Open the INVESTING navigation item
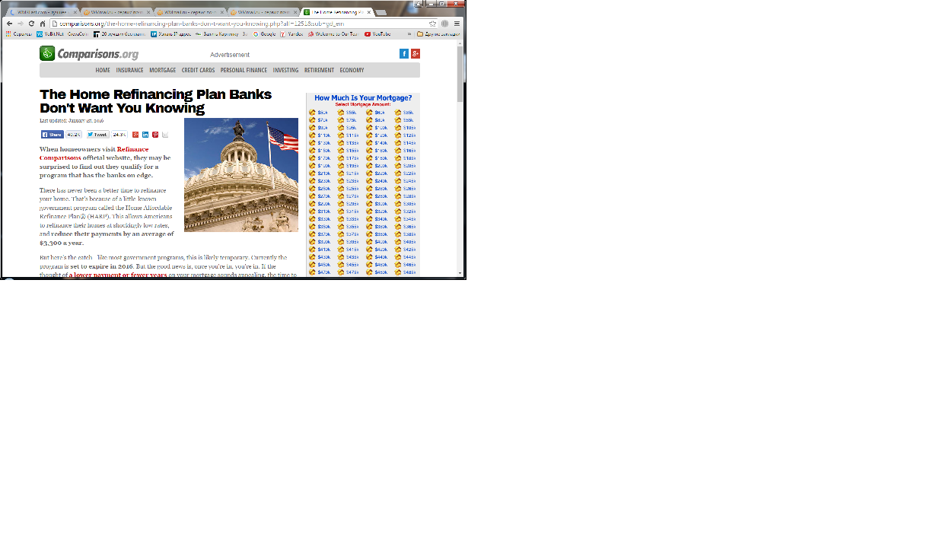This screenshot has width=933, height=560. pyautogui.click(x=285, y=70)
